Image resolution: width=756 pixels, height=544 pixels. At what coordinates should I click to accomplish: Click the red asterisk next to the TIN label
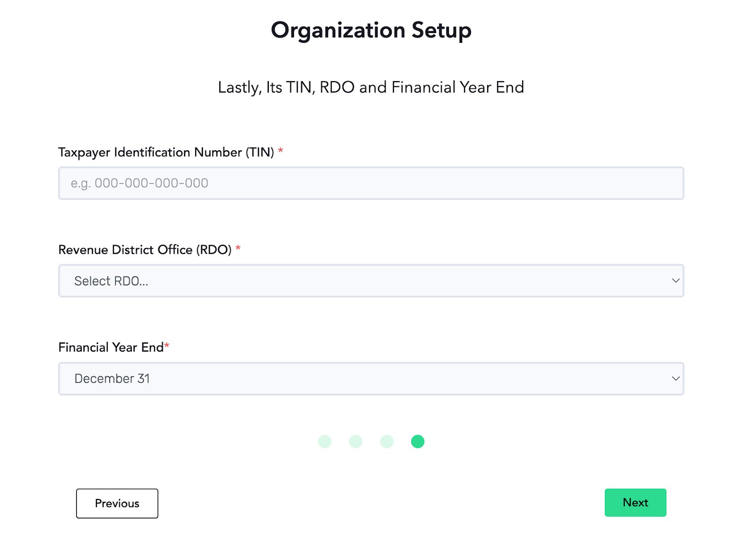(x=280, y=151)
